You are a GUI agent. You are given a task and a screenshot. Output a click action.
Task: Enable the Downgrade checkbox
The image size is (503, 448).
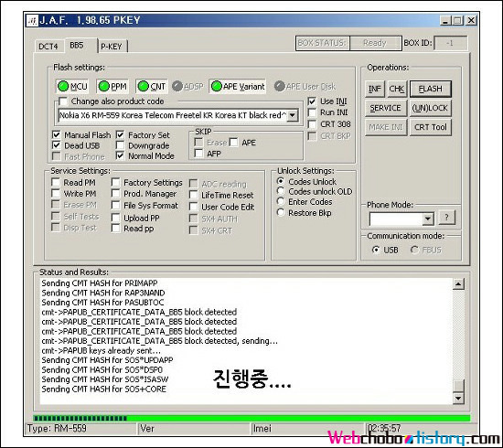pos(120,145)
